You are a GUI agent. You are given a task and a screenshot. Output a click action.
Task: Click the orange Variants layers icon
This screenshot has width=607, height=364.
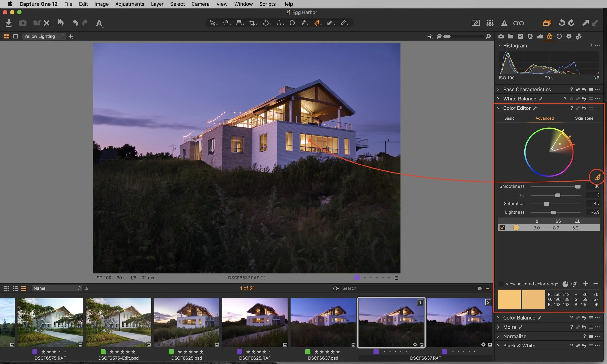[547, 23]
